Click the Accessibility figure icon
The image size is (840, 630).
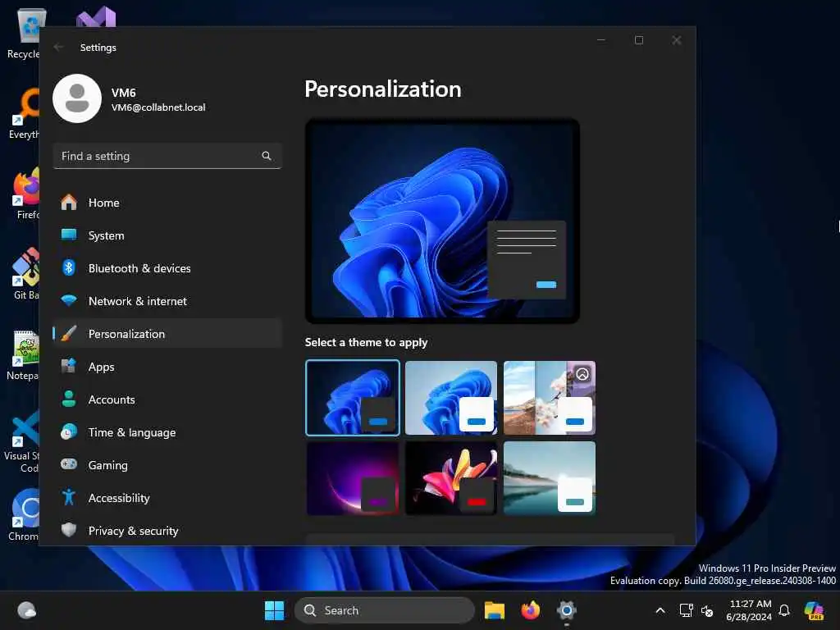pyautogui.click(x=69, y=497)
